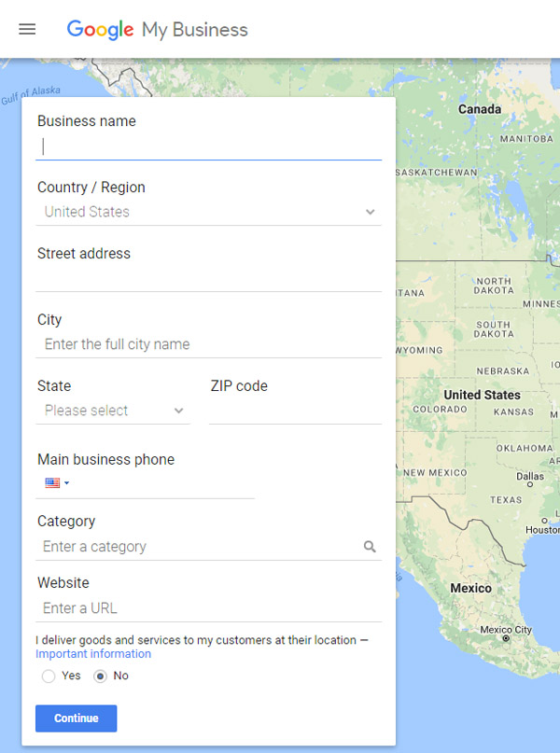The image size is (560, 753).
Task: Select the No delivery radio button
Action: [100, 676]
